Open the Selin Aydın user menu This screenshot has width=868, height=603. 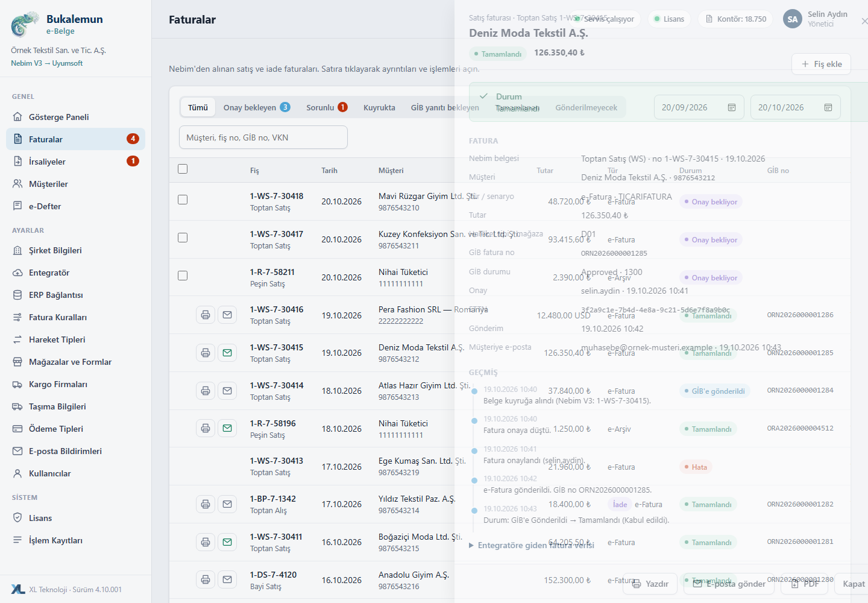(816, 19)
